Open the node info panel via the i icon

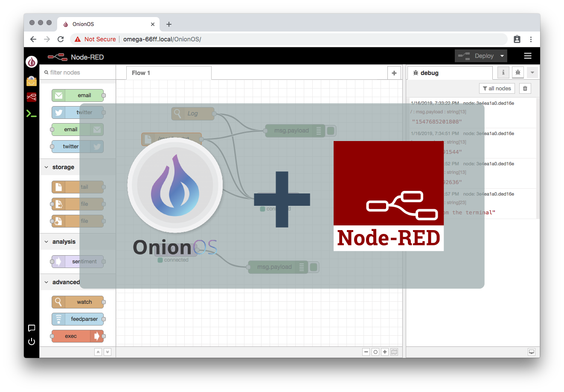(x=503, y=72)
